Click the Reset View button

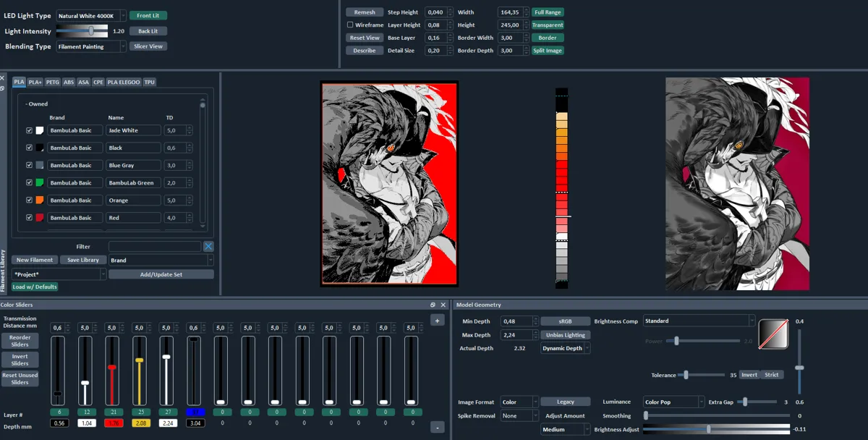[365, 38]
